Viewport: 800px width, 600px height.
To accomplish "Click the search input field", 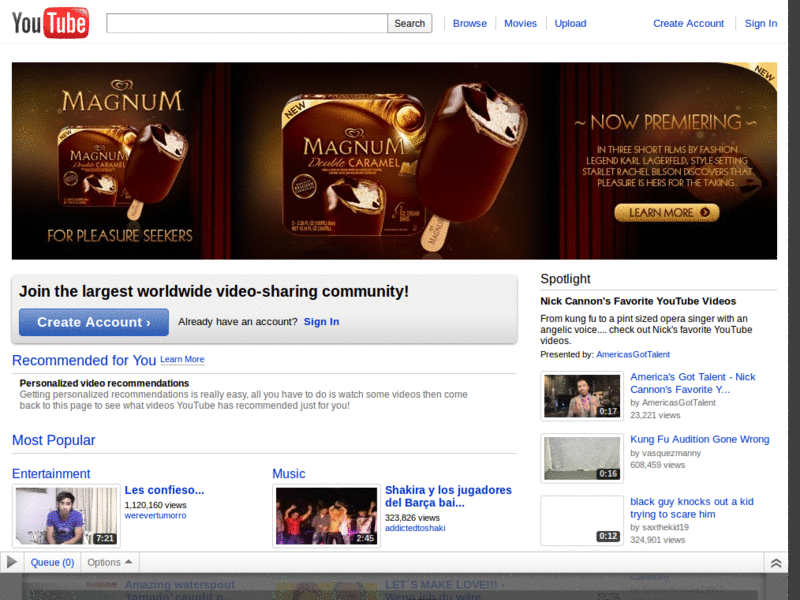I will [x=247, y=23].
